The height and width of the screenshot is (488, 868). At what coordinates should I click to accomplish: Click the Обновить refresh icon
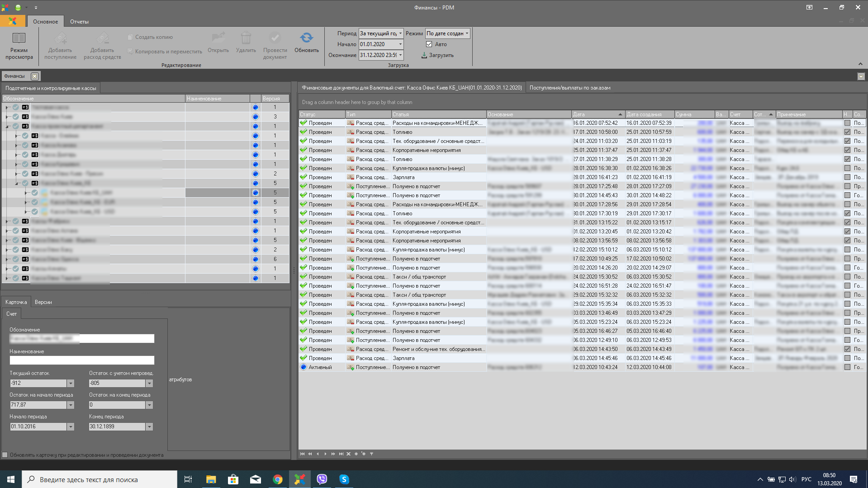coord(306,38)
